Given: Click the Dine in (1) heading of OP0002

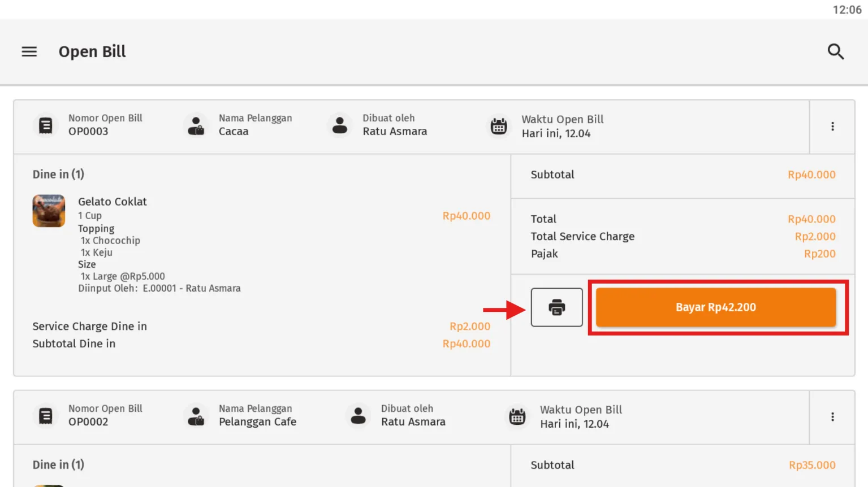Looking at the screenshot, I should click(58, 465).
